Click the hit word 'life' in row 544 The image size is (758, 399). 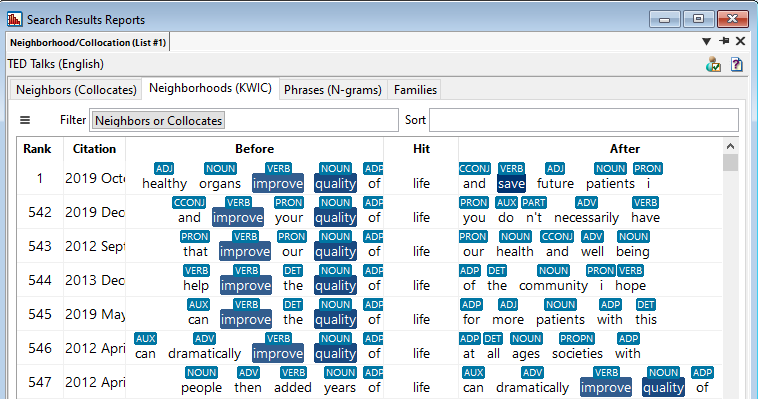(x=421, y=285)
